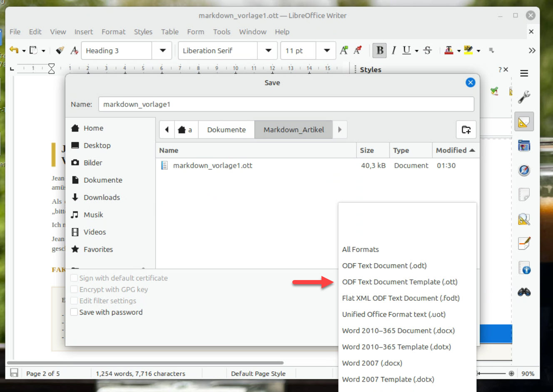
Task: Apply Underline formatting icon
Action: point(406,50)
